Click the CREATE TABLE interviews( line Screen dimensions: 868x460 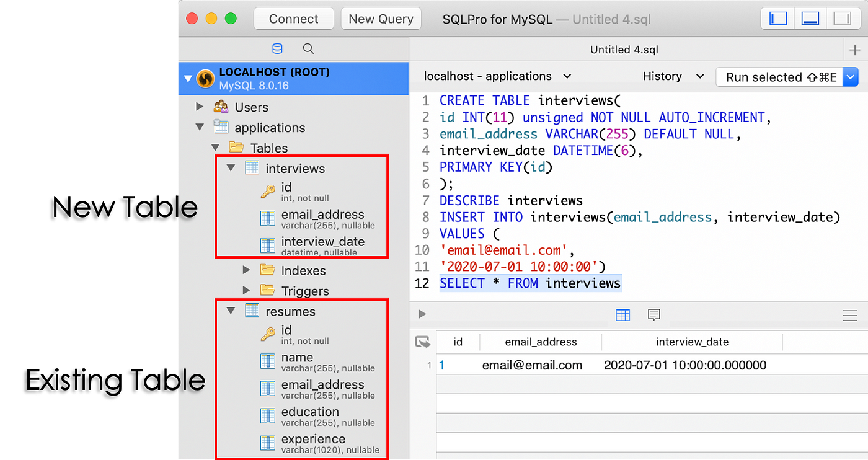(x=530, y=100)
